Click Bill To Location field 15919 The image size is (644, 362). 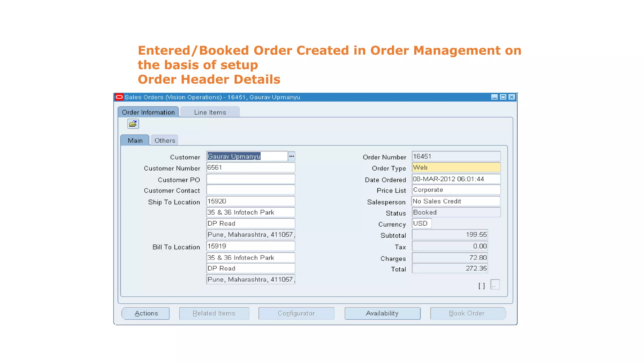pyautogui.click(x=251, y=246)
